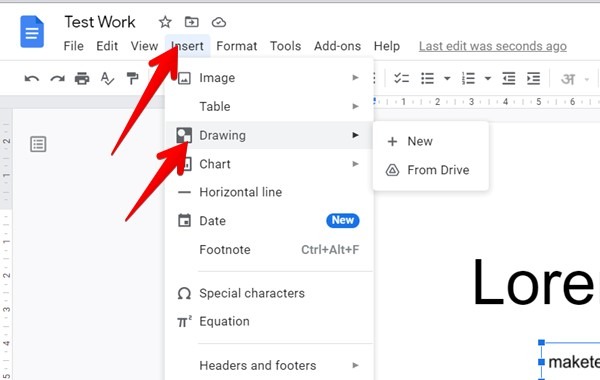600x380 pixels.
Task: Click the Test Work document title
Action: [99, 22]
